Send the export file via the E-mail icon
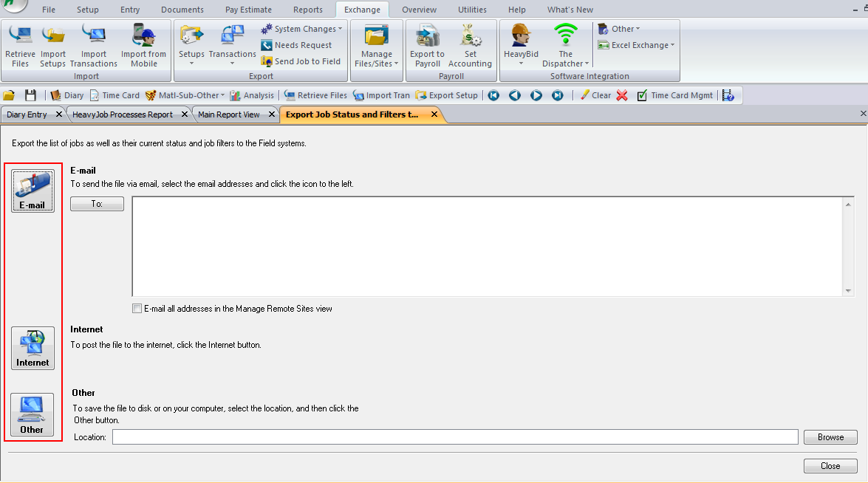Screen dimensions: 868x483 33,191
